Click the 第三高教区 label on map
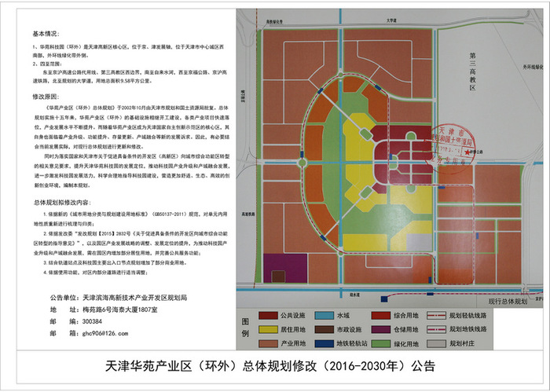The height and width of the screenshot is (392, 550). point(472,71)
